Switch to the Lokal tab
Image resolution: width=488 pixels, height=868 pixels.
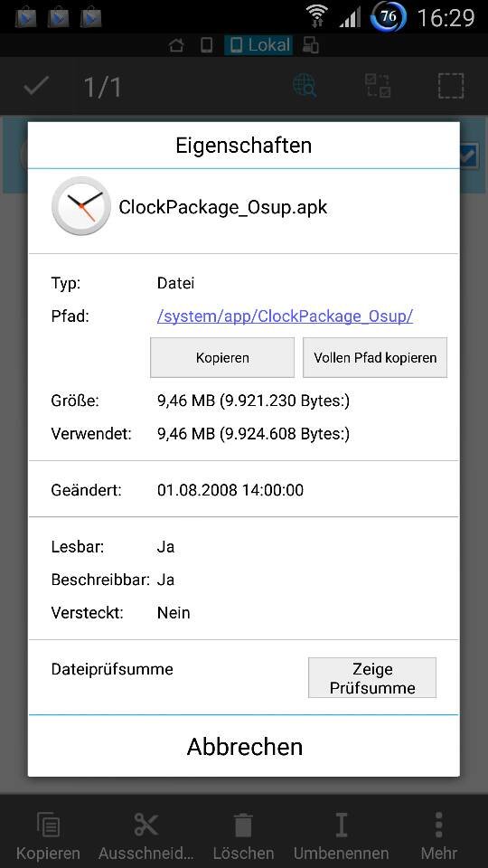pos(258,45)
